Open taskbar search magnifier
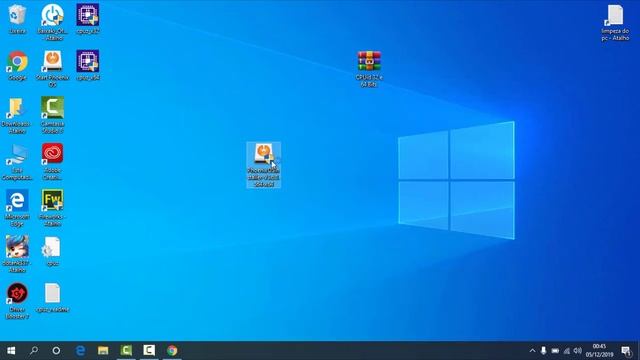Screen dimensions: 640x360 (34, 351)
